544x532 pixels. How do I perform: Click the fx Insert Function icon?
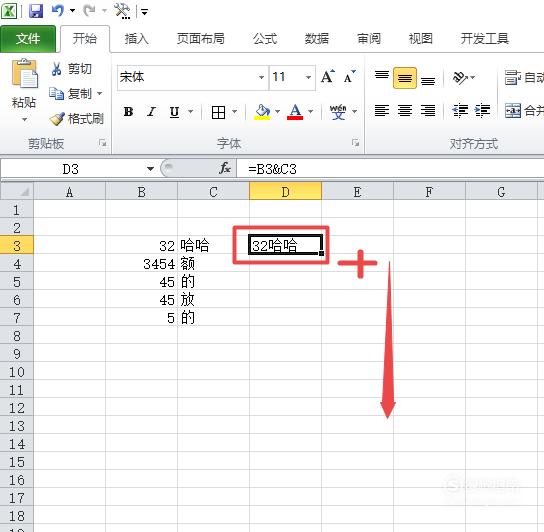[224, 169]
